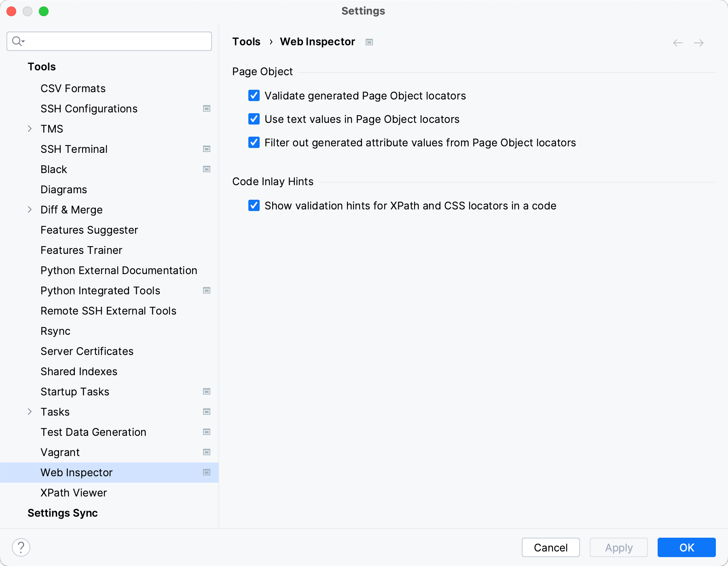Click the help question mark icon
Viewport: 728px width, 566px height.
20,548
